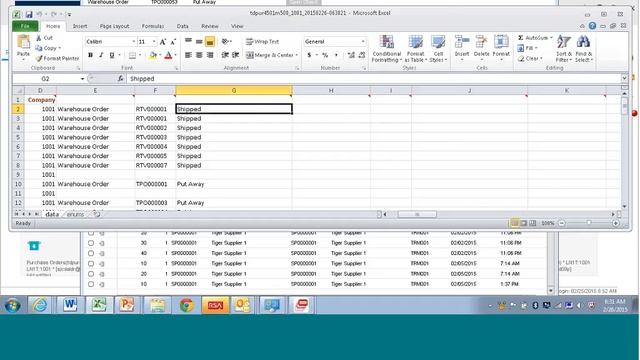Image resolution: width=640 pixels, height=360 pixels.
Task: Switch to the Page Layout ribbon tab
Action: click(114, 26)
